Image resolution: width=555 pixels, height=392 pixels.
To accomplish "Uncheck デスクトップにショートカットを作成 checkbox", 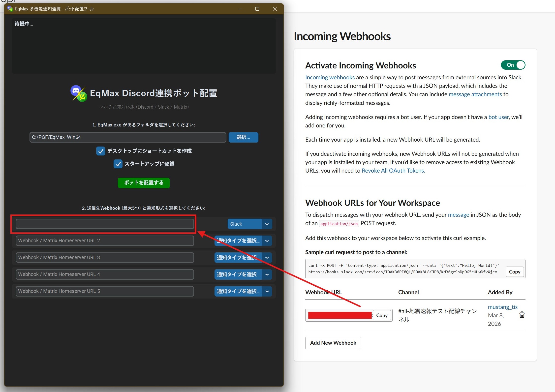I will coord(100,151).
